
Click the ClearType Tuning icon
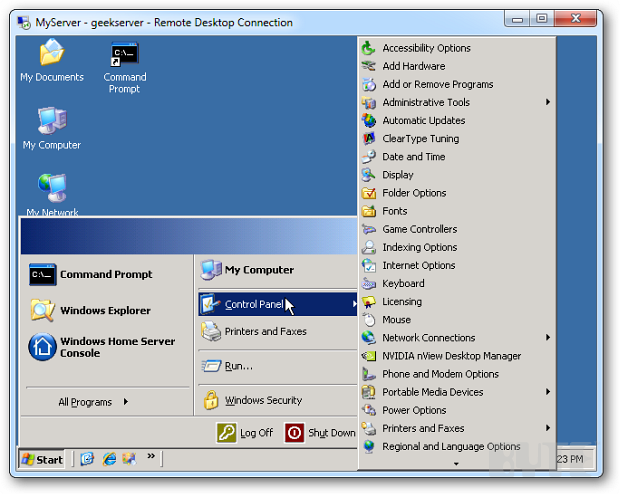coord(369,138)
